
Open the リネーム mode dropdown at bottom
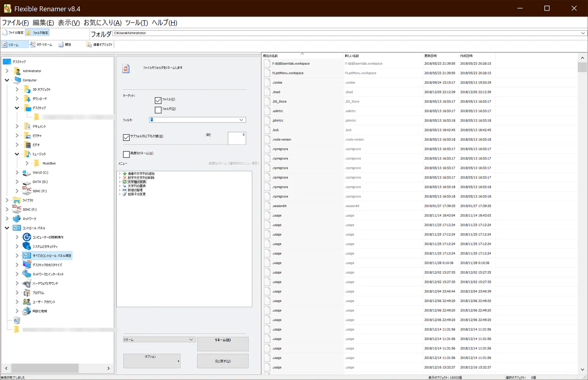pos(158,340)
